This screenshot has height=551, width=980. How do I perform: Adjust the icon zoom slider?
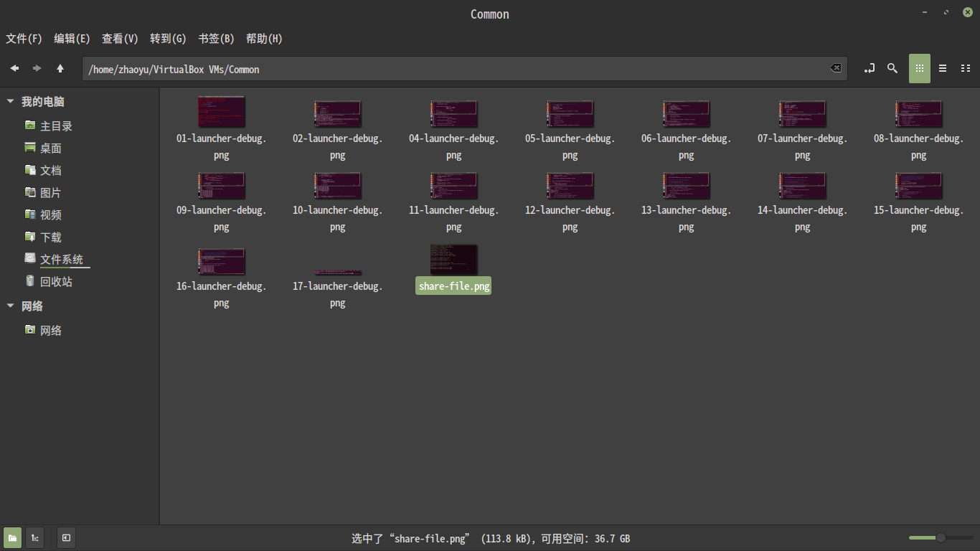tap(940, 537)
